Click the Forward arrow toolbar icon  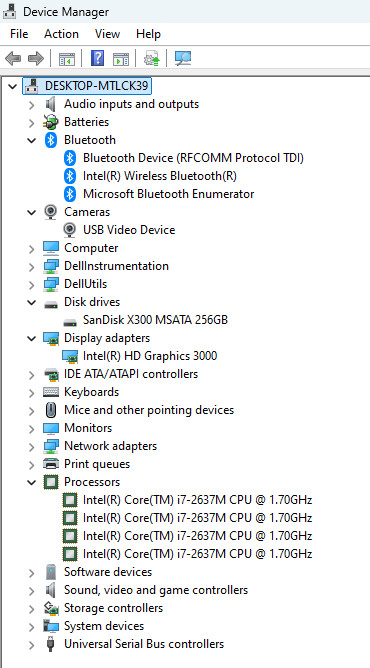[x=36, y=58]
